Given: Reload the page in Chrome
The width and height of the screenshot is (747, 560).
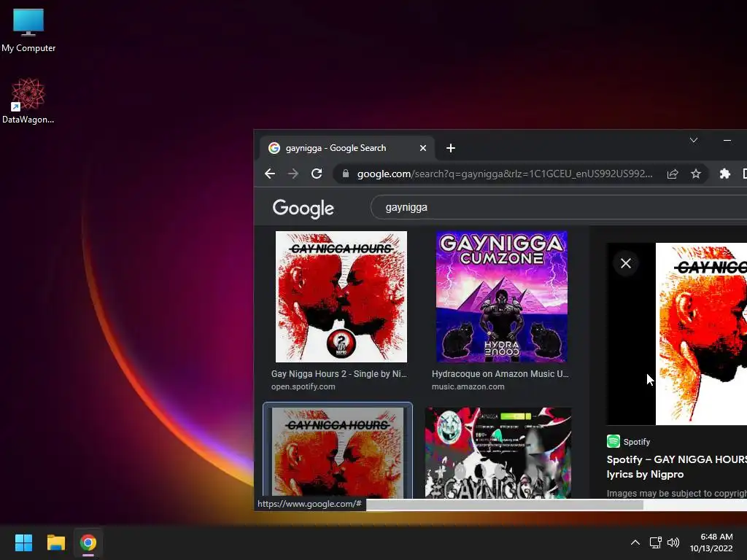Looking at the screenshot, I should pyautogui.click(x=317, y=174).
